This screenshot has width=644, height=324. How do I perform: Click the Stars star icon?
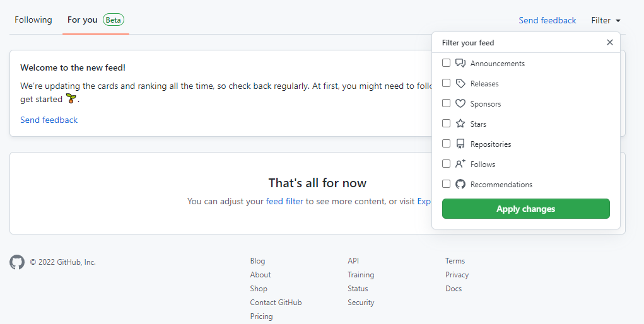(x=460, y=124)
